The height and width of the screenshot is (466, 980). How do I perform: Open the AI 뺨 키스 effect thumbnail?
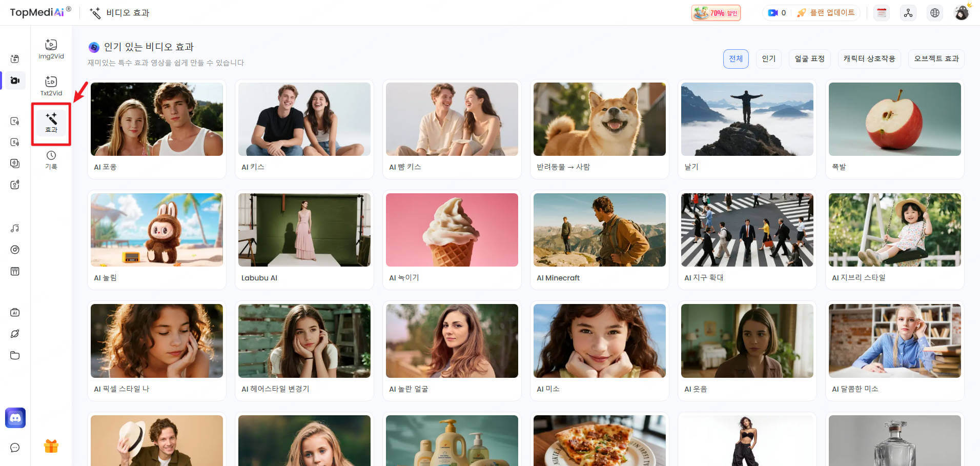(x=452, y=119)
